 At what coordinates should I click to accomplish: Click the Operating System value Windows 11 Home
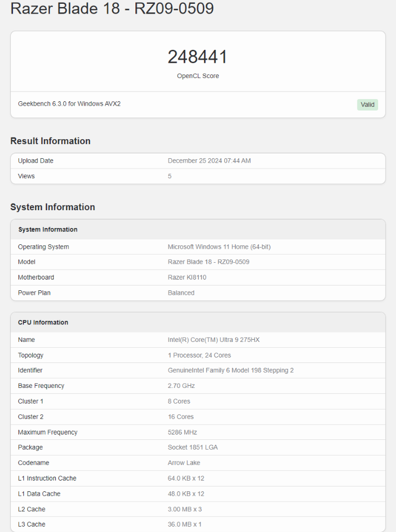pyautogui.click(x=219, y=247)
